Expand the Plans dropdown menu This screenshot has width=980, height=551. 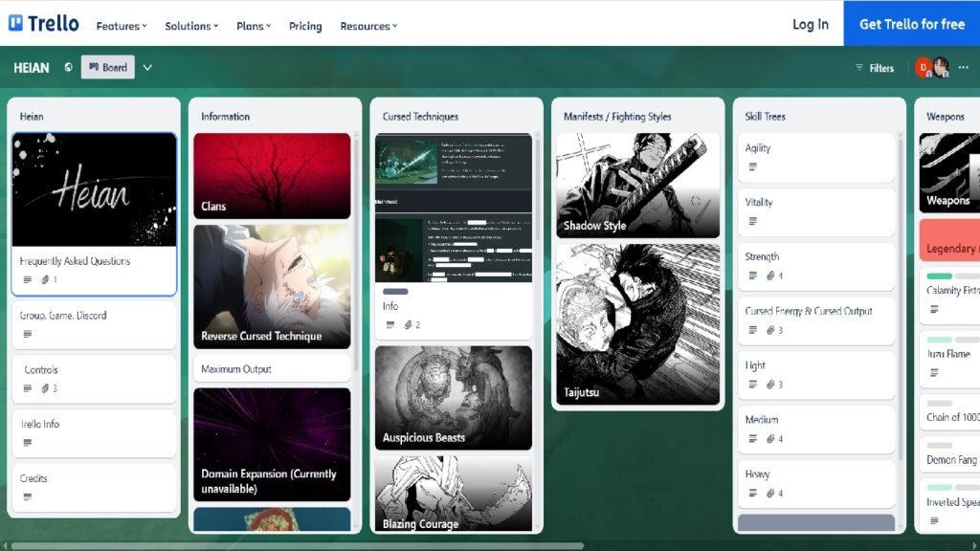point(253,26)
